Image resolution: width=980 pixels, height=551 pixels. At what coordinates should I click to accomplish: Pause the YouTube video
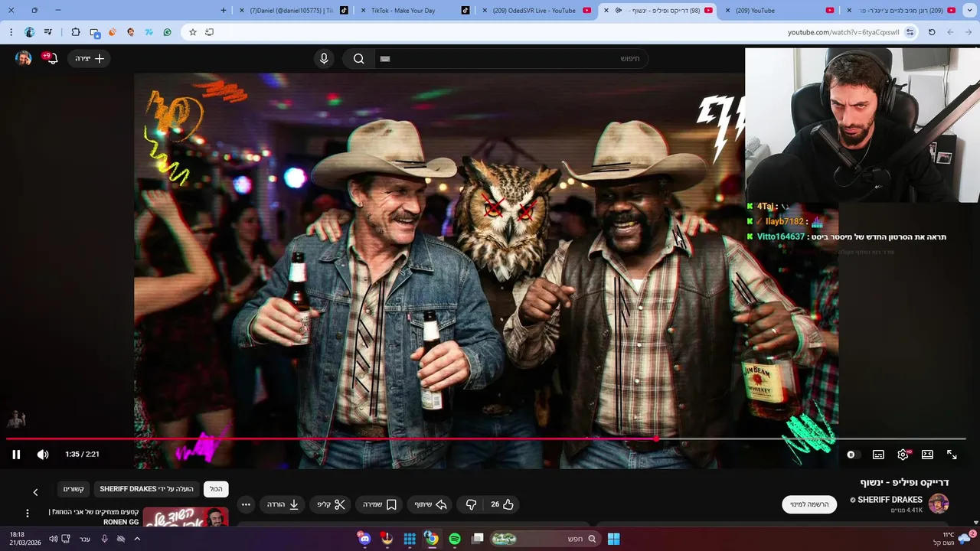16,455
